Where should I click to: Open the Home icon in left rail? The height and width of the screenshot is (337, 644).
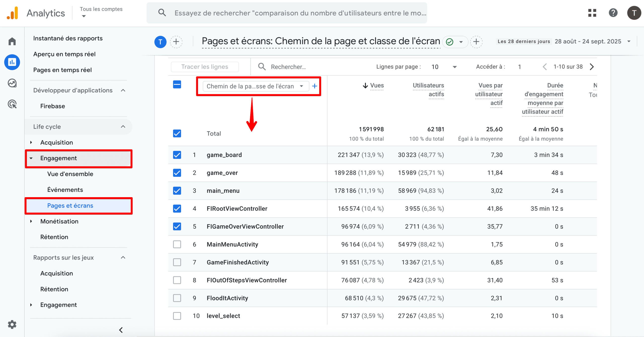12,41
